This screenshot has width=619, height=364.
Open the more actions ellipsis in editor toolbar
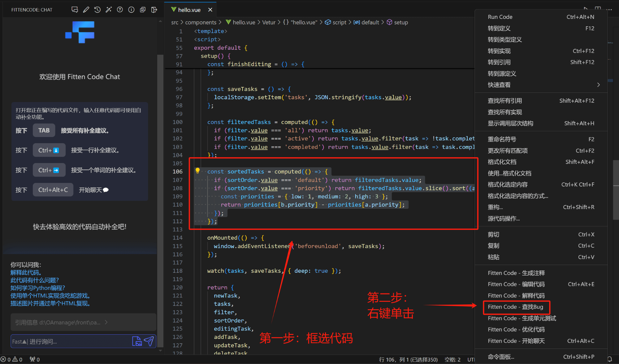click(609, 10)
